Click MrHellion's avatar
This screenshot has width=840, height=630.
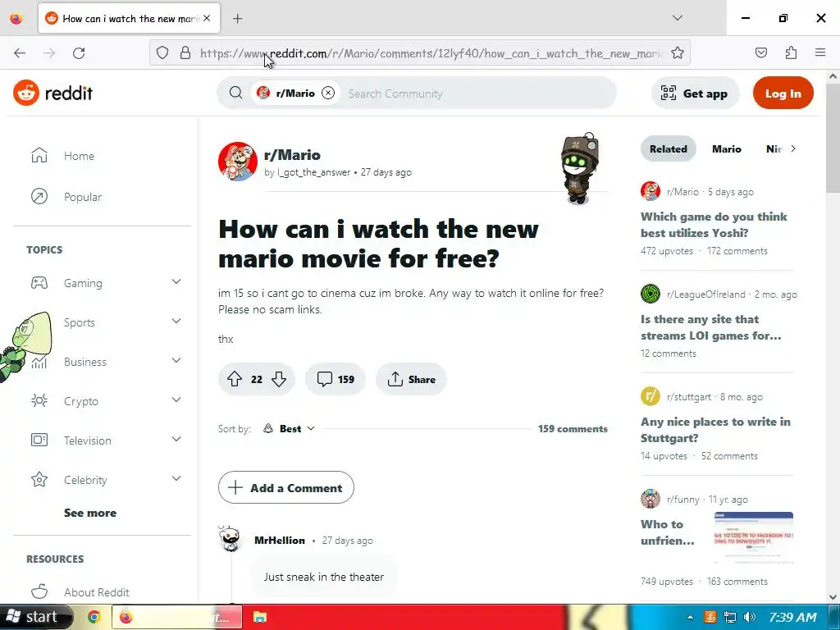[x=231, y=539]
